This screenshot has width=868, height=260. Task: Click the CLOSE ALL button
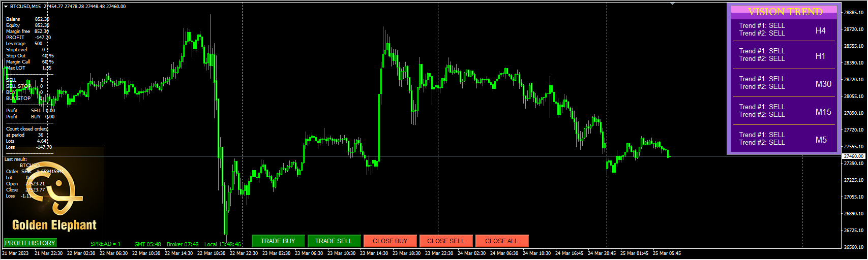click(502, 241)
